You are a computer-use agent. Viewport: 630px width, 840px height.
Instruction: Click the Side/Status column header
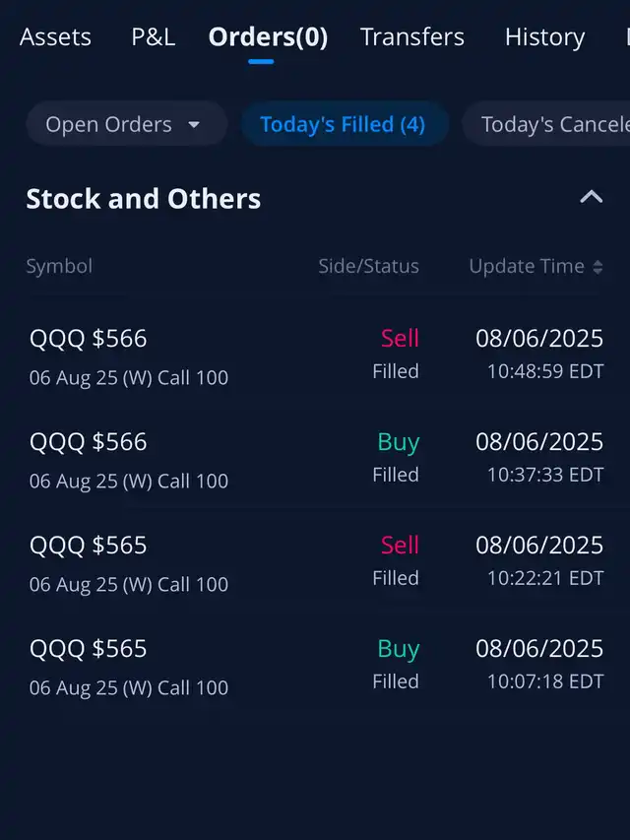(368, 267)
